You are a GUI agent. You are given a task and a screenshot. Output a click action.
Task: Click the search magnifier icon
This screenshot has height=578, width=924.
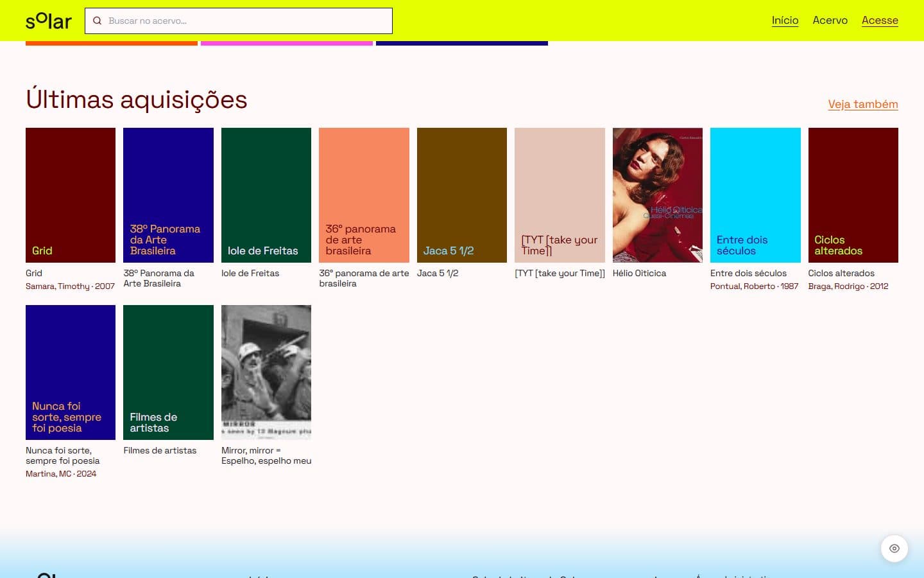(98, 21)
